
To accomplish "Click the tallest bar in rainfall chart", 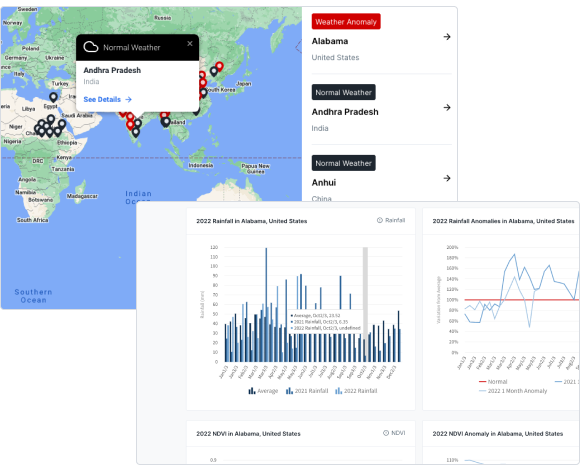I will pos(266,305).
